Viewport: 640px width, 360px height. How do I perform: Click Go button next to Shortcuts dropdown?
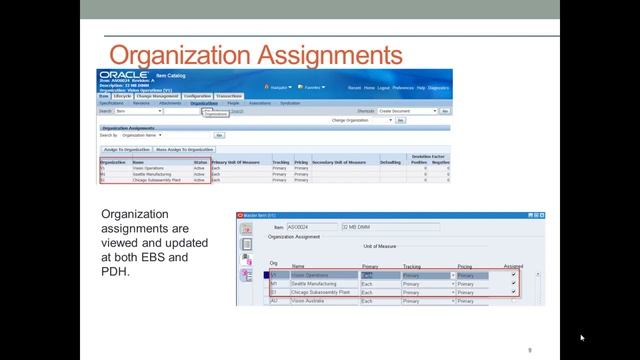pos(445,111)
